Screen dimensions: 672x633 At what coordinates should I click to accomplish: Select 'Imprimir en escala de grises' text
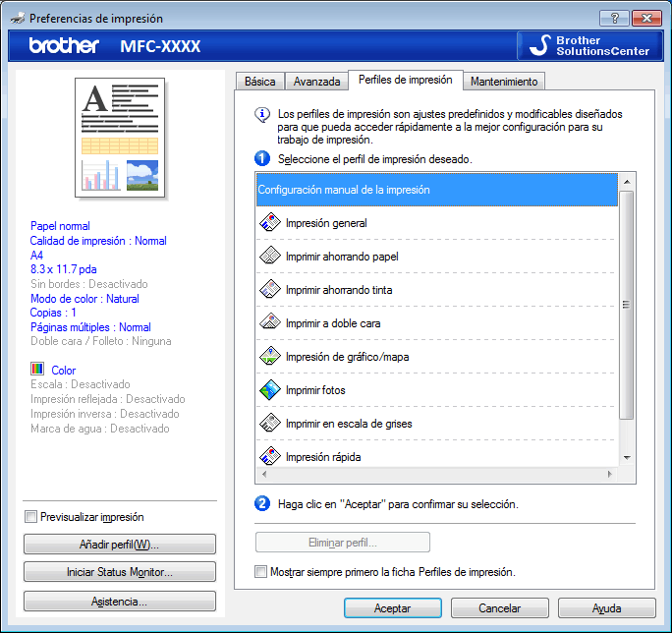[x=349, y=424]
